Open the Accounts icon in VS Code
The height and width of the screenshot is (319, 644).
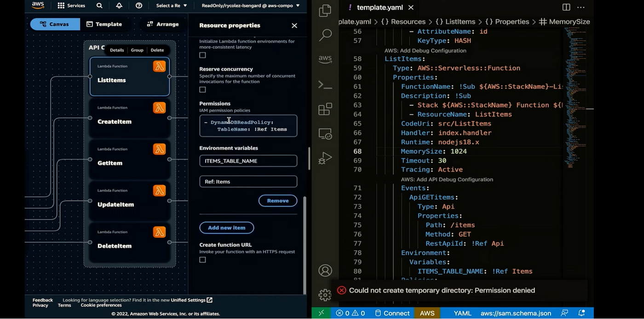pyautogui.click(x=325, y=270)
